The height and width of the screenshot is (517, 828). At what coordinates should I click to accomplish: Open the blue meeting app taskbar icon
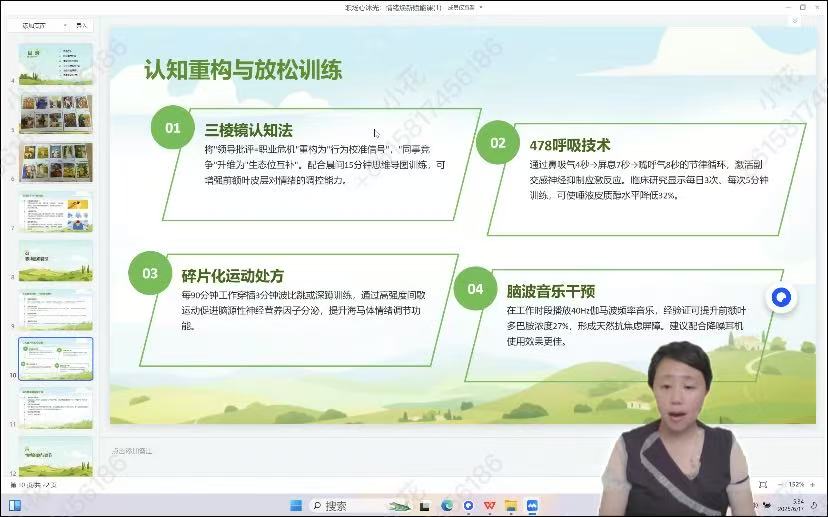click(532, 505)
